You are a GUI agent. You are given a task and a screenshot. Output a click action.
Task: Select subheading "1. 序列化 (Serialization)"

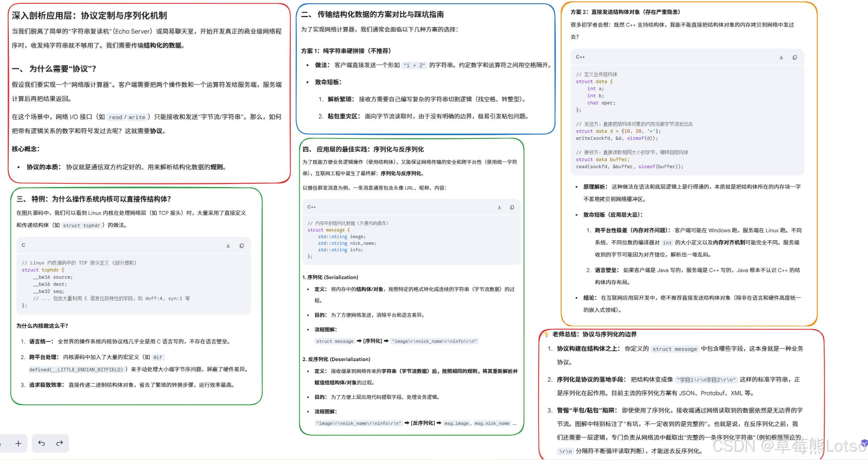point(330,277)
